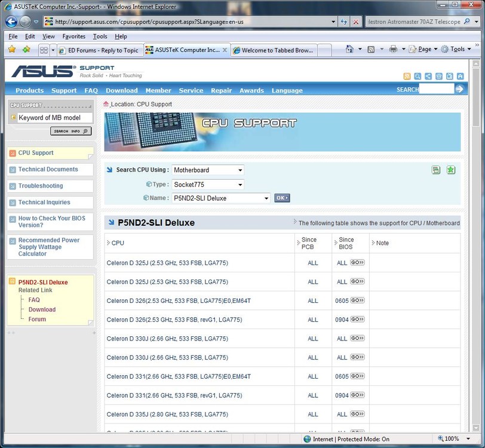Switch to Welcome to Tabbed Browsing tab

click(274, 50)
